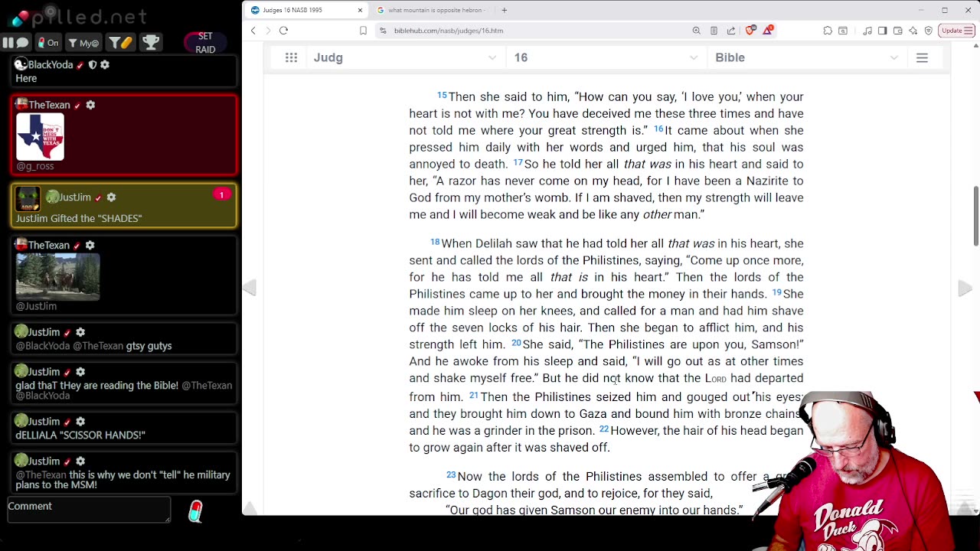This screenshot has width=980, height=551.
Task: Open gear on the 'SCISSOR HANDS' message
Action: [x=80, y=422]
